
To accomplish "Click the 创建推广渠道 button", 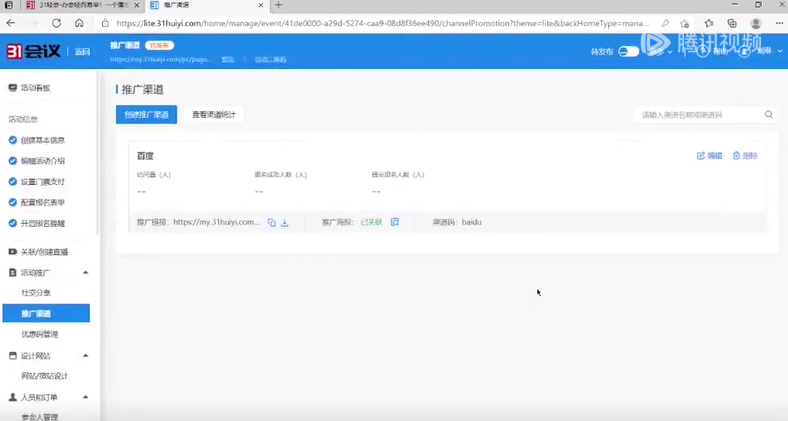I will (x=146, y=115).
